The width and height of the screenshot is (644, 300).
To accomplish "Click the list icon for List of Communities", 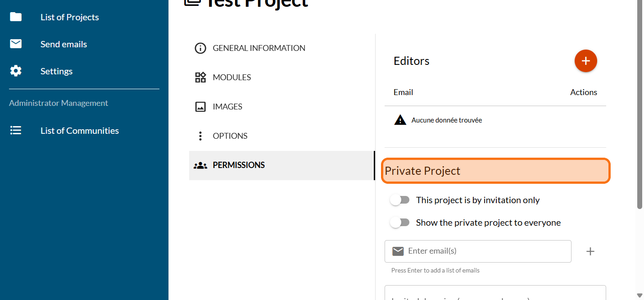I will (x=16, y=131).
